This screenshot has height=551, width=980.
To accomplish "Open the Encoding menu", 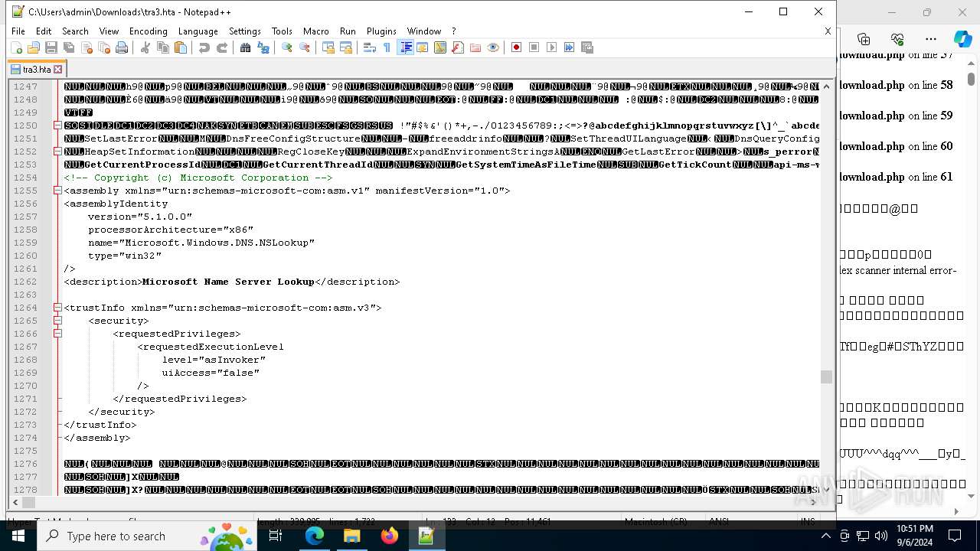I will (x=148, y=31).
